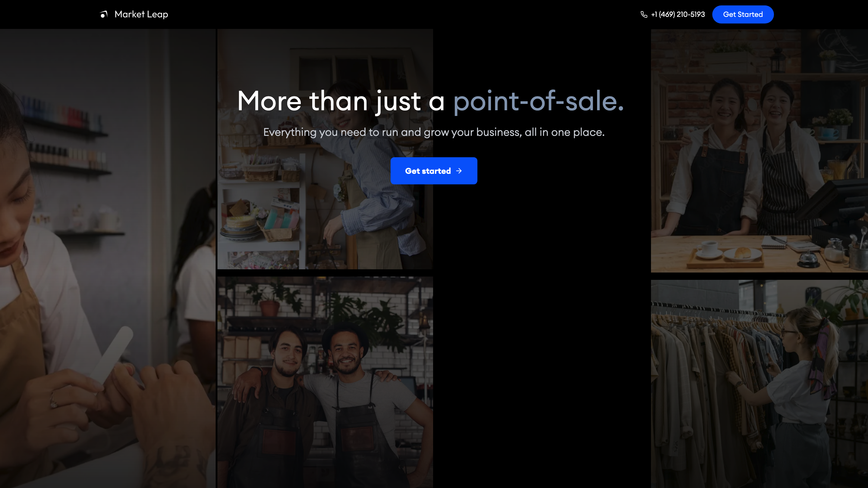
Task: Click the 'Everything you need to run' subheading
Action: pyautogui.click(x=434, y=132)
